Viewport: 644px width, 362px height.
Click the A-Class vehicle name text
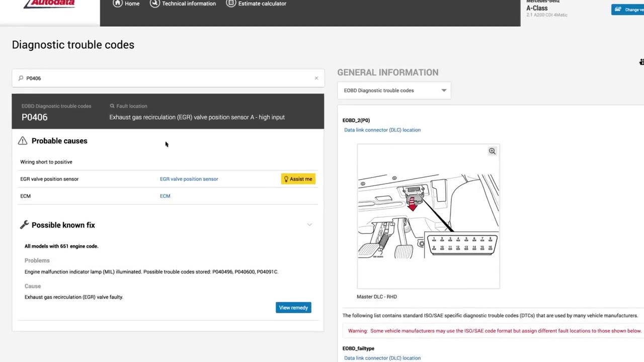tap(537, 8)
